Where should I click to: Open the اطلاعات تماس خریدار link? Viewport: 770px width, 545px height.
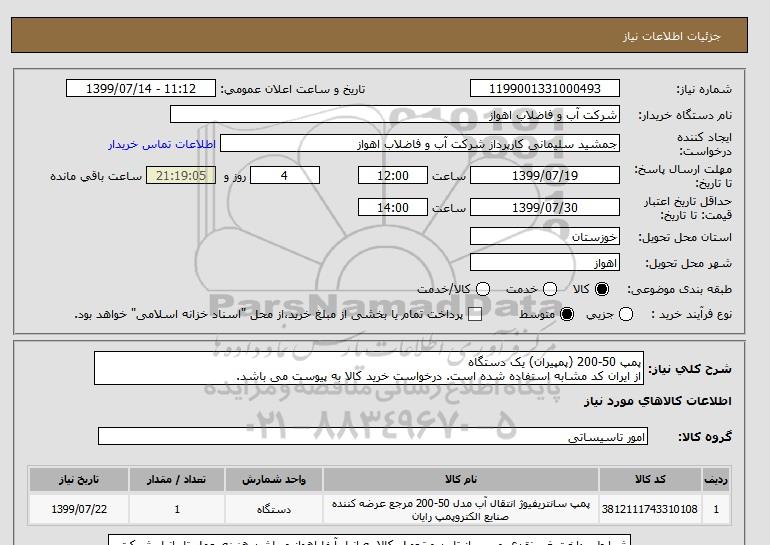(162, 144)
